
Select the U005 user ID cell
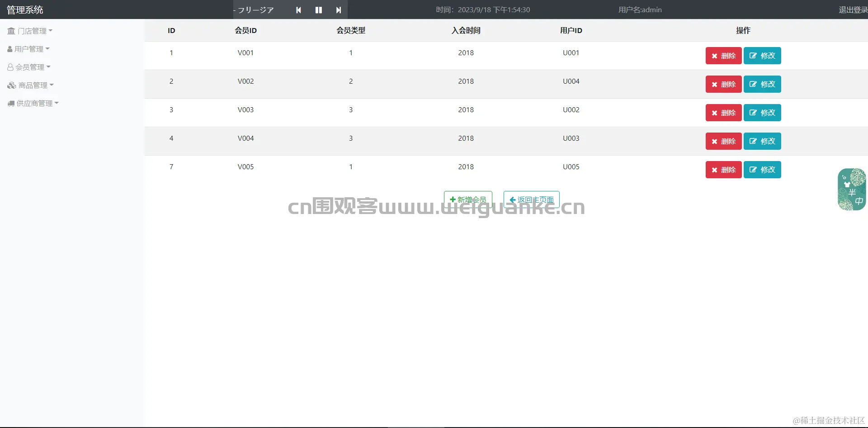pyautogui.click(x=571, y=167)
